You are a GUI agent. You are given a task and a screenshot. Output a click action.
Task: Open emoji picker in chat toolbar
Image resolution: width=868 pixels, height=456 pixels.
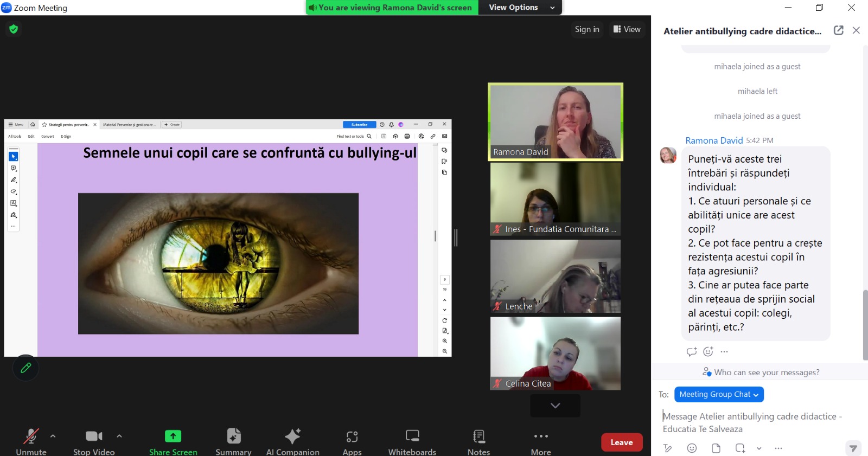692,448
